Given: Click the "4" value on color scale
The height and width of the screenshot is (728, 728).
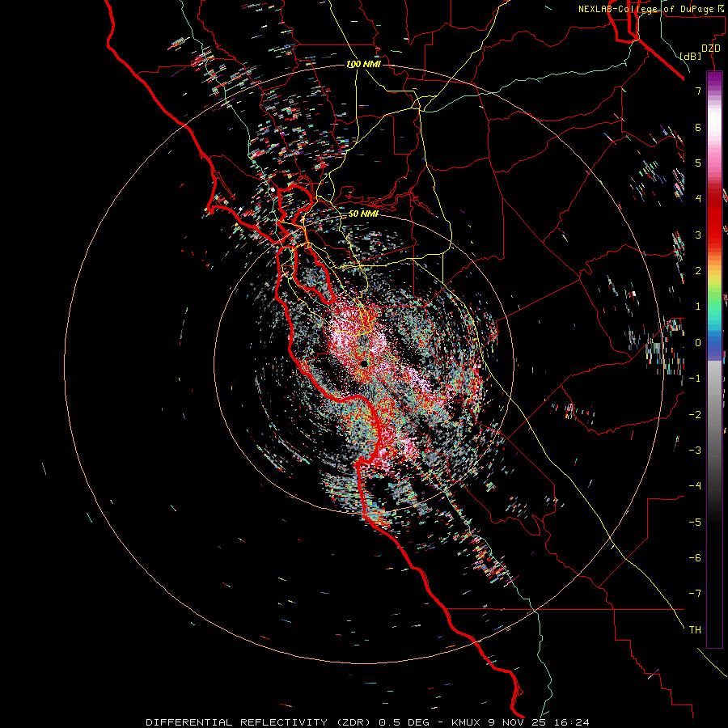Looking at the screenshot, I should point(698,199).
